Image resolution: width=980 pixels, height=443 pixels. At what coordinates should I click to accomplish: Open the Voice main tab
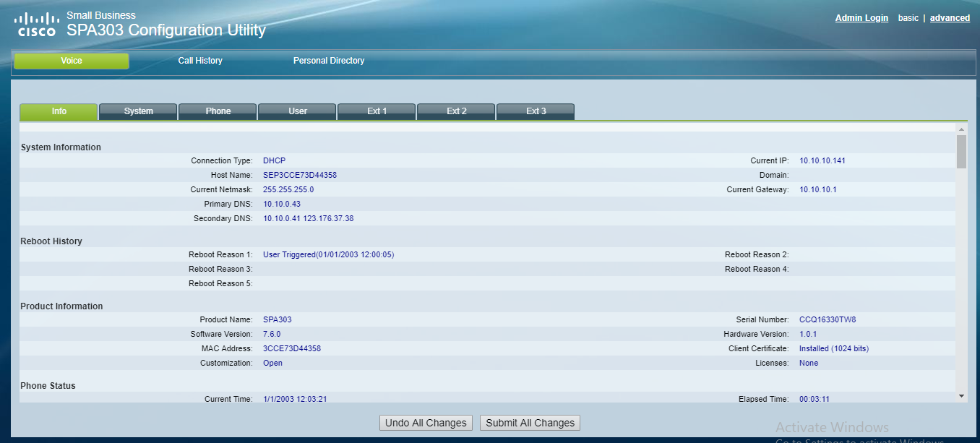[x=72, y=61]
